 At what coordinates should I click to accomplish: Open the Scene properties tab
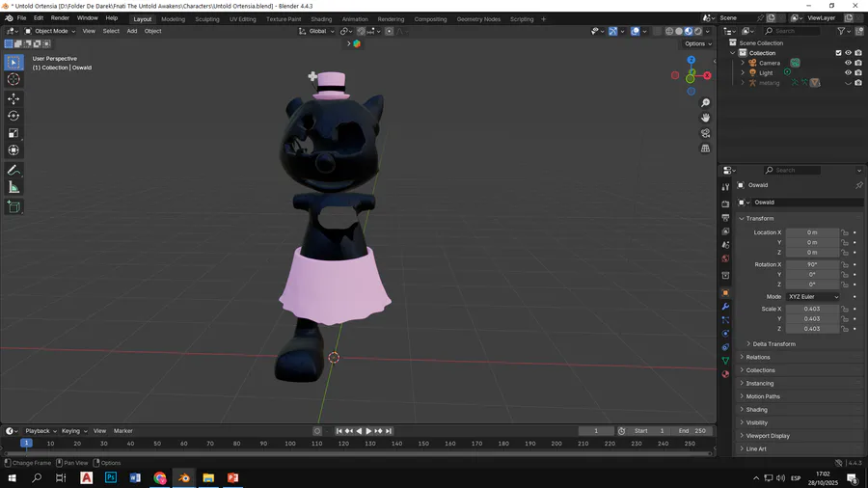(725, 245)
